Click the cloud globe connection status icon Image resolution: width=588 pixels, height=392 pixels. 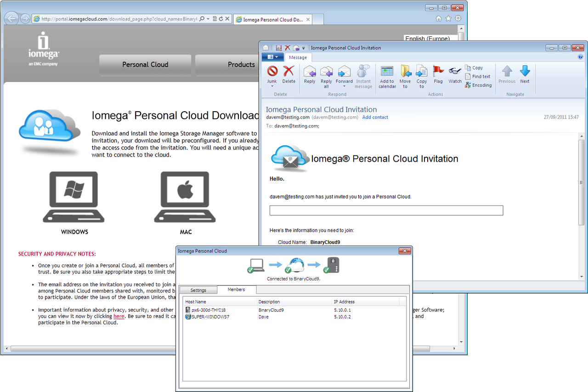(x=294, y=265)
